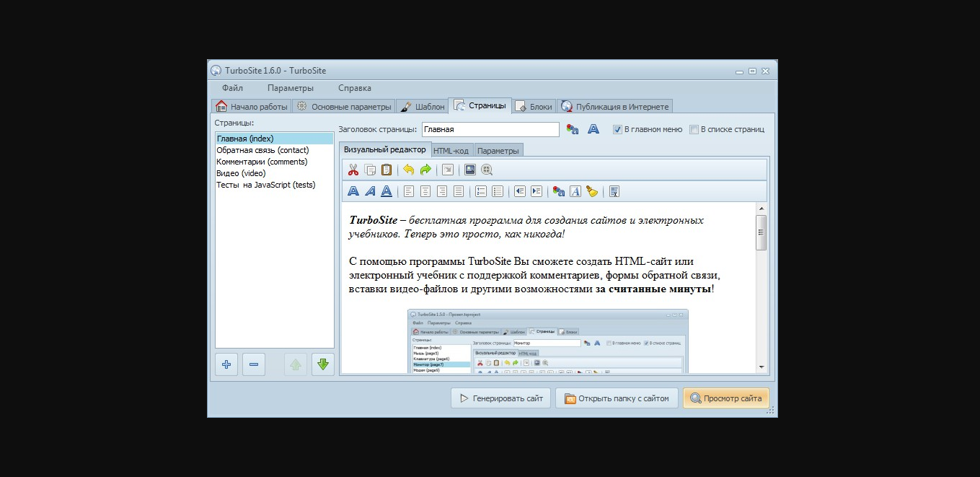This screenshot has width=980, height=477.
Task: Select the underline formatting icon
Action: tap(388, 191)
